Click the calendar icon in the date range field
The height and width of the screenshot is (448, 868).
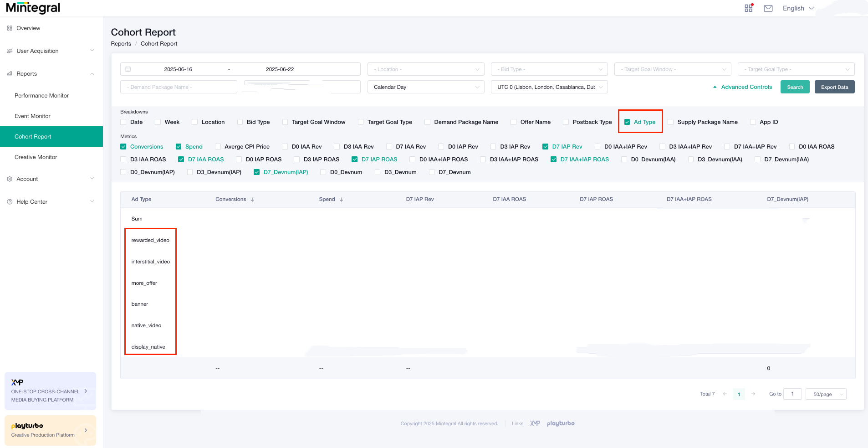pyautogui.click(x=129, y=69)
